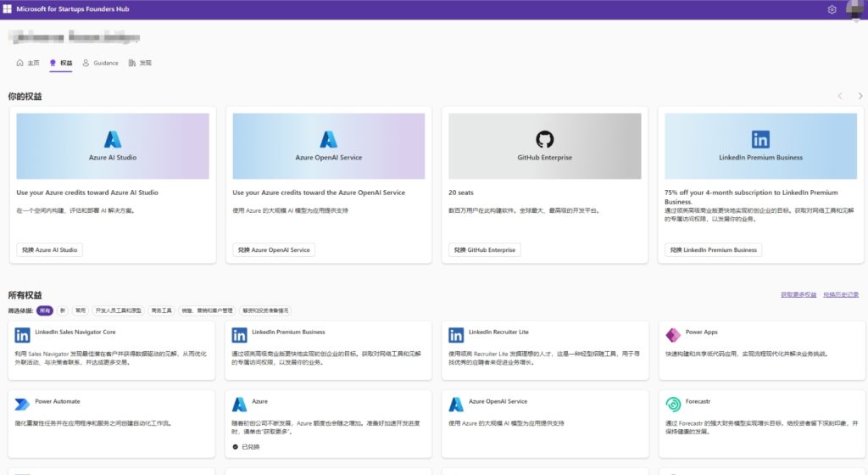Filter by 开发人员工具和原型
Viewport: 868px width, 475px height.
coord(119,310)
